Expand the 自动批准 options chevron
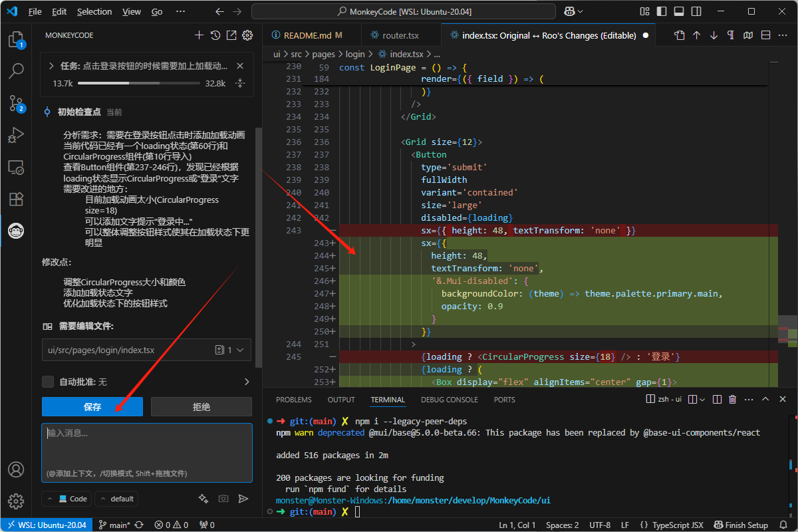This screenshot has height=532, width=798. [x=247, y=382]
